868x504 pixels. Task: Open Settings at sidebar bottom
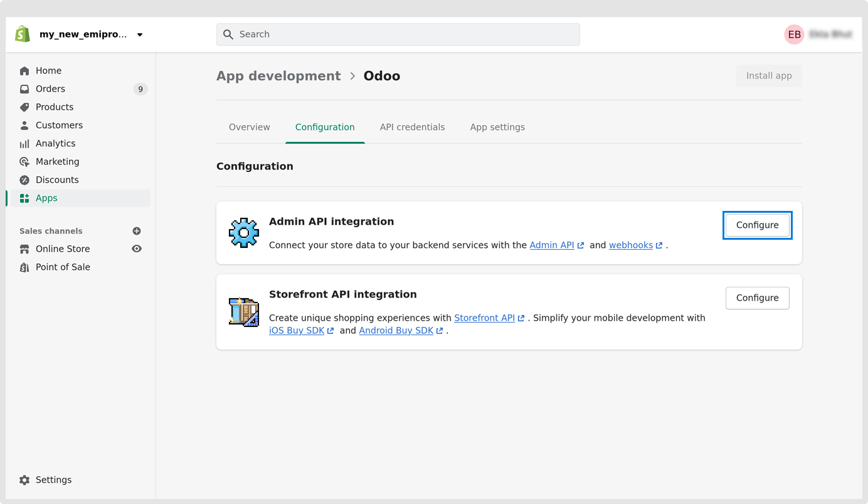pos(53,480)
